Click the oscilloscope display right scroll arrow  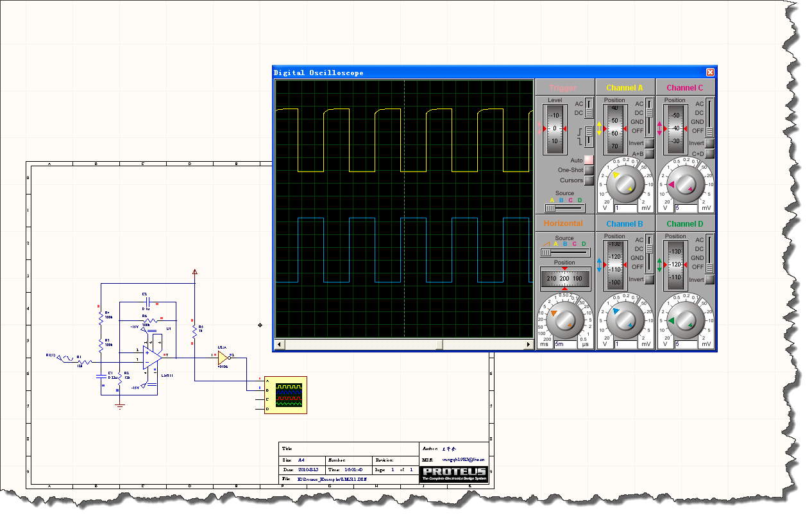coord(529,345)
